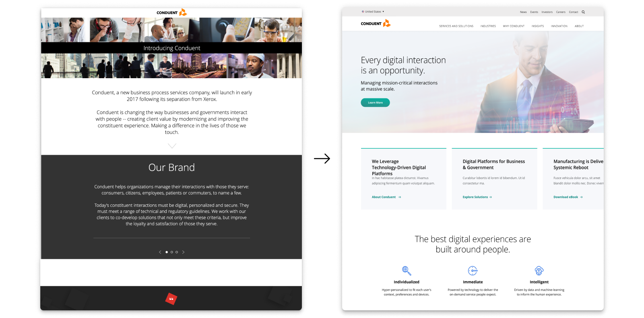Select the second carousel dot in Our Brand
The image size is (644, 318).
(172, 252)
